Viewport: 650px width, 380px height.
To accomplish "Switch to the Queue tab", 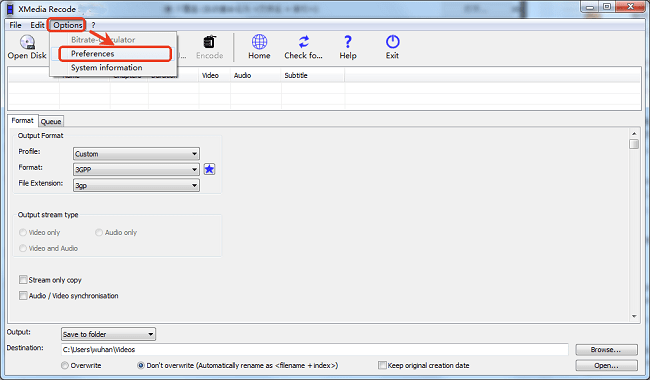I will [51, 121].
